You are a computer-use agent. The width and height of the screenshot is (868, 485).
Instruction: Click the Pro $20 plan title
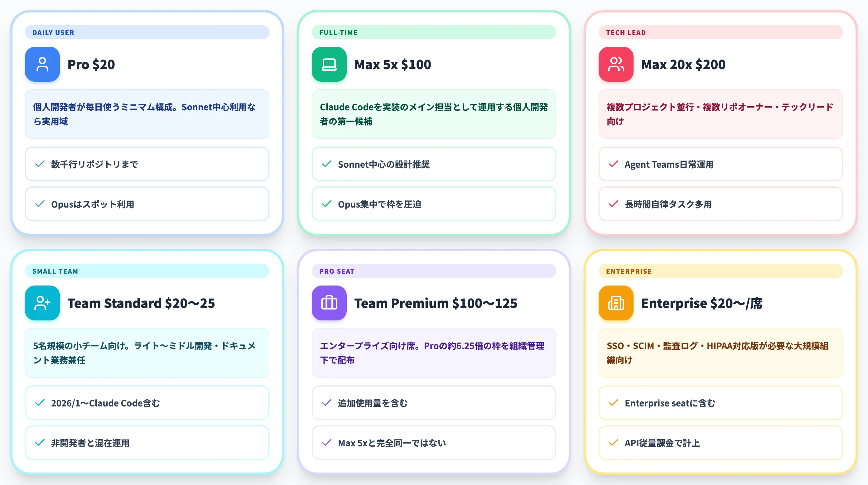(91, 64)
